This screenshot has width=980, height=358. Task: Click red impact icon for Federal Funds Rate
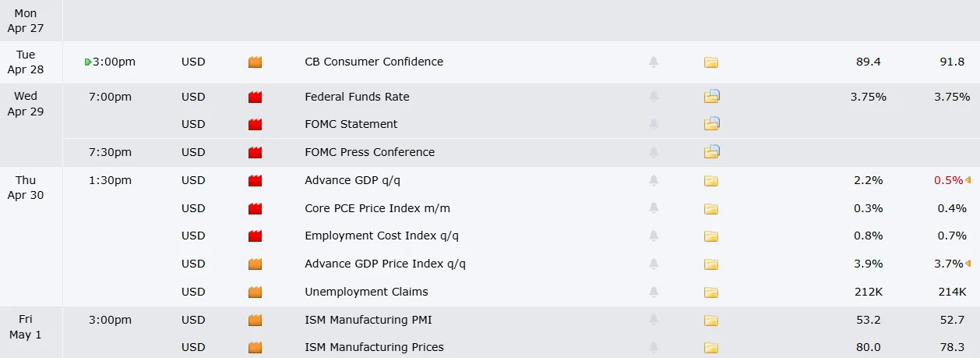(x=255, y=97)
